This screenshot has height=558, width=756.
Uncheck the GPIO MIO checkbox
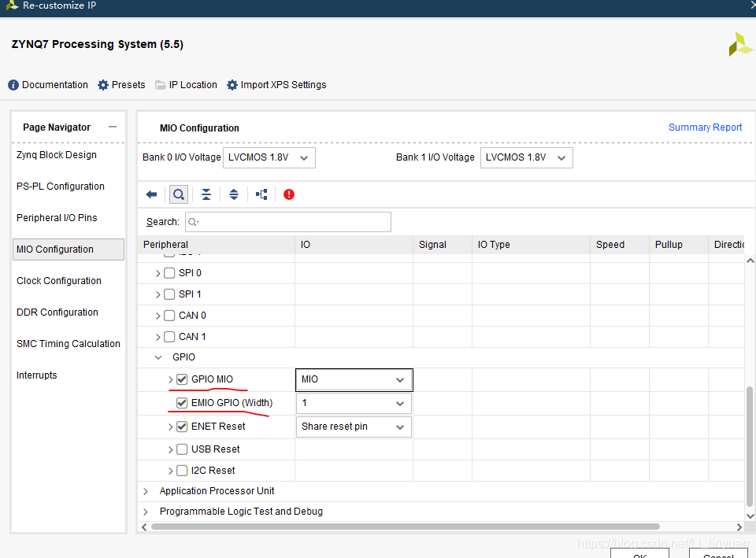(x=182, y=379)
